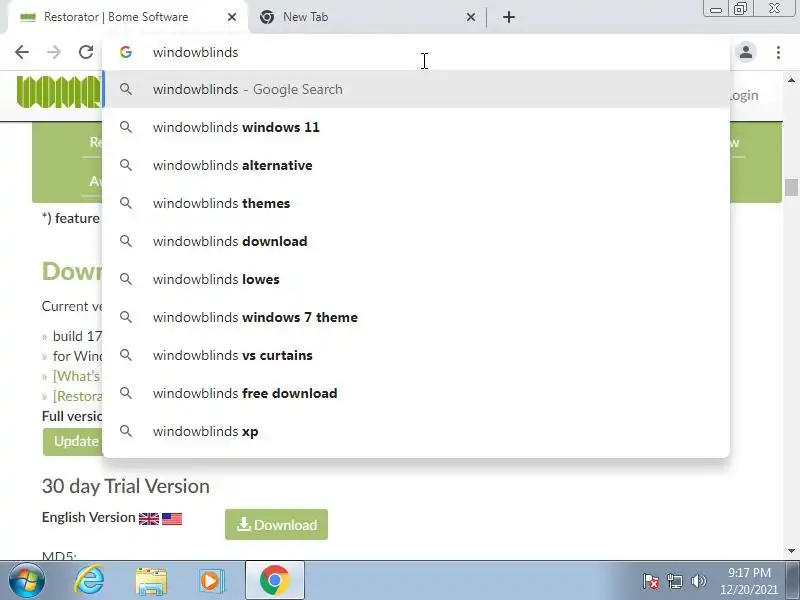Click the Google icon in the address bar

click(126, 52)
